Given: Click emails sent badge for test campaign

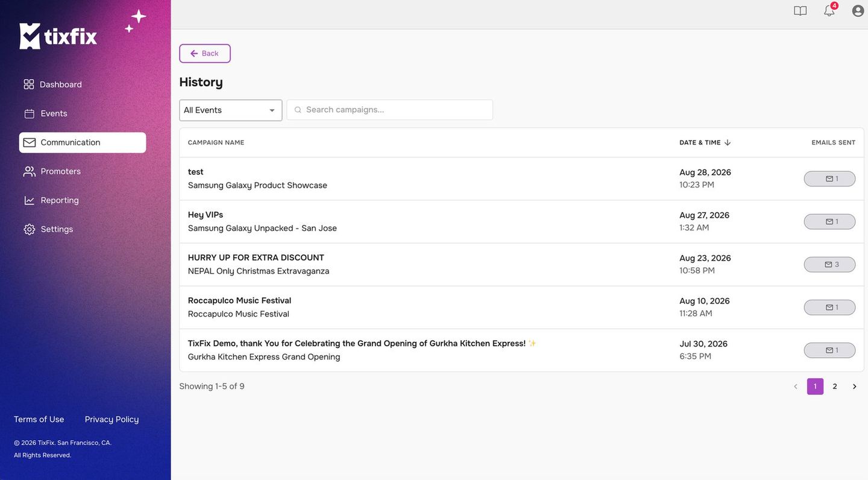Looking at the screenshot, I should coord(829,179).
